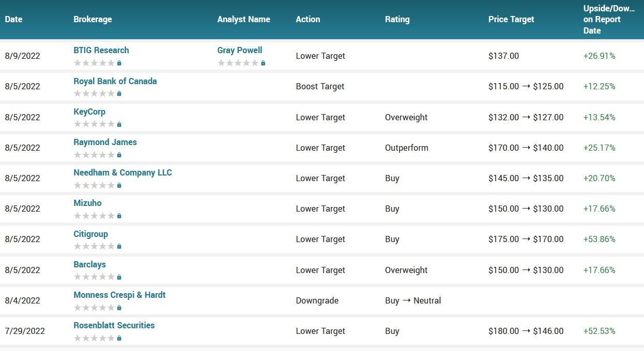Click lock icon under Monness Crespi & Hardt
Screen dimensions: 644x351
[x=119, y=308]
